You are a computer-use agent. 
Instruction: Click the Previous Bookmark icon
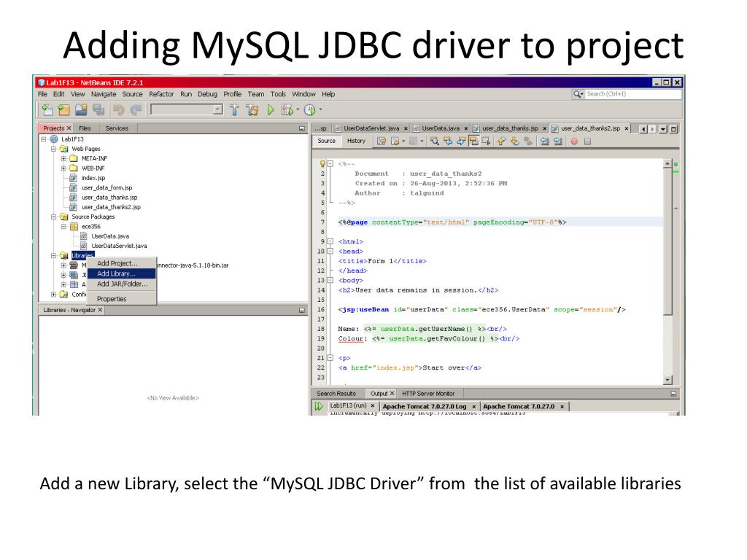pos(501,141)
